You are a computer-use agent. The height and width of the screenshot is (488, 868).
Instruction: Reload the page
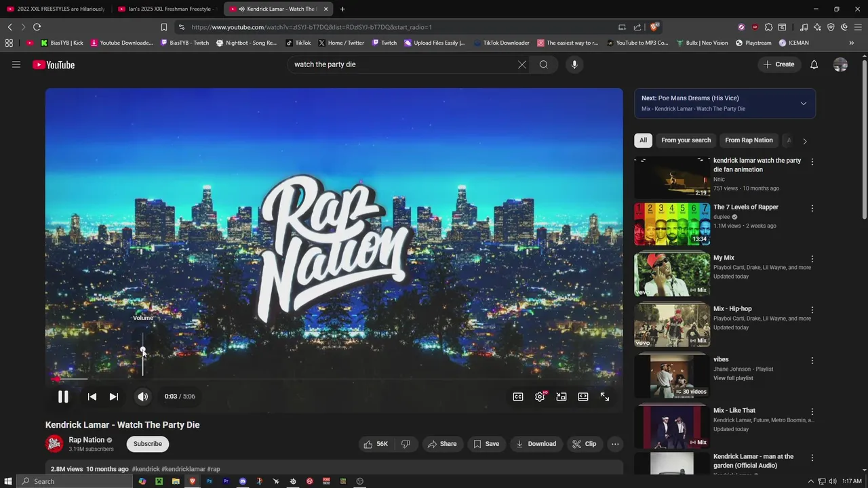pos(37,27)
